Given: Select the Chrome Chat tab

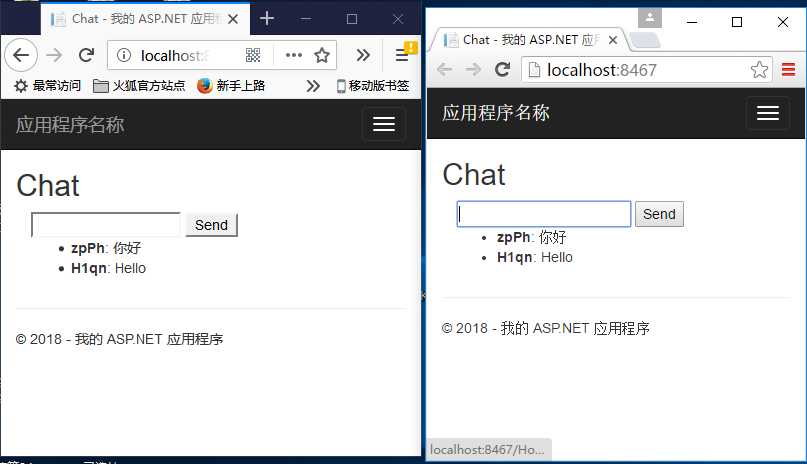Looking at the screenshot, I should coord(530,40).
